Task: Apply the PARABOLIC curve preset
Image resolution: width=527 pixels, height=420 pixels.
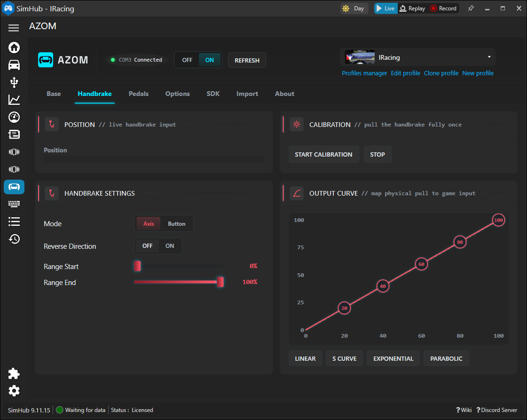Action: [x=446, y=358]
